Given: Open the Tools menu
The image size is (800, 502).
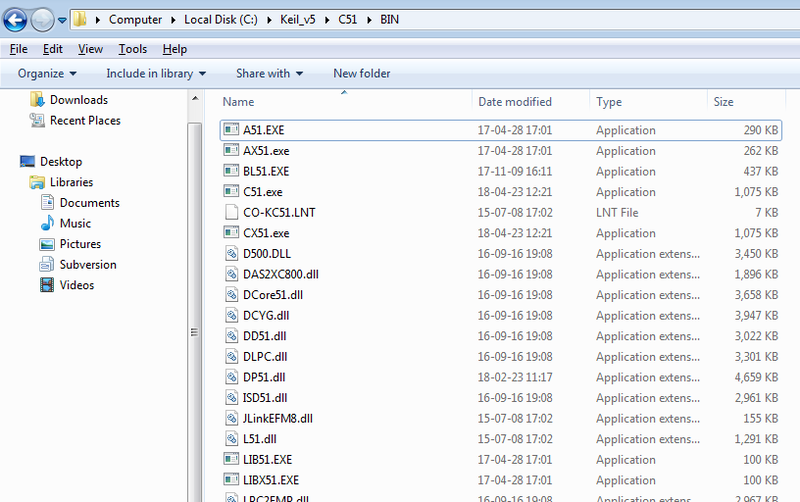Looking at the screenshot, I should click(x=132, y=49).
